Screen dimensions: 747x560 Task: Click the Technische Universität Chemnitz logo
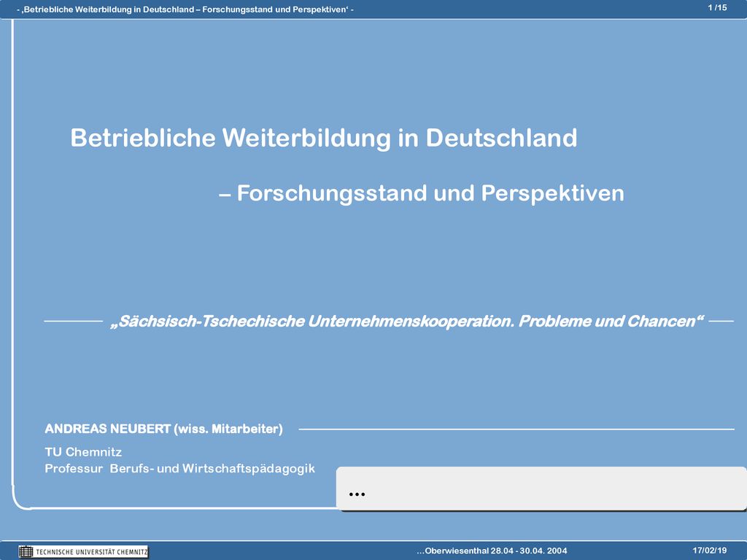coord(83,552)
